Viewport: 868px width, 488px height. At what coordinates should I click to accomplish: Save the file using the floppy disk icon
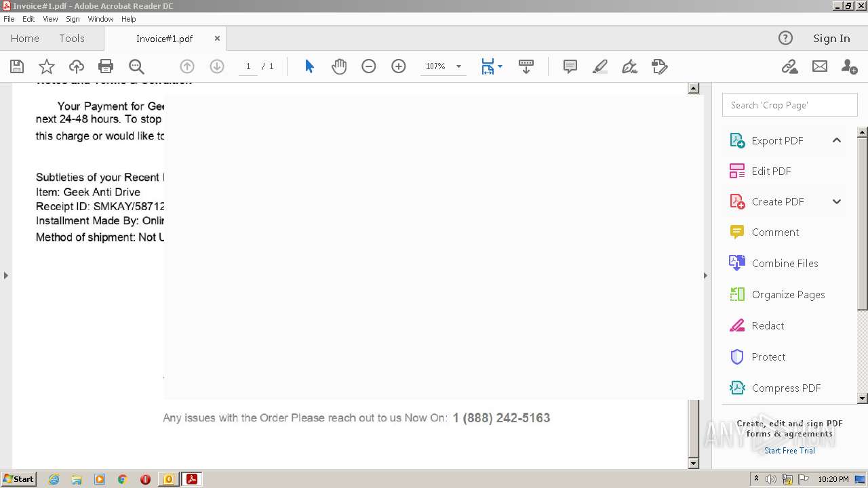[17, 66]
